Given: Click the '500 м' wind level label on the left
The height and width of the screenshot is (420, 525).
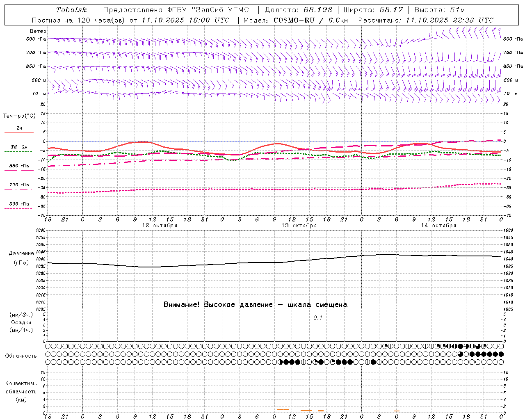Looking at the screenshot, I should pyautogui.click(x=39, y=80).
